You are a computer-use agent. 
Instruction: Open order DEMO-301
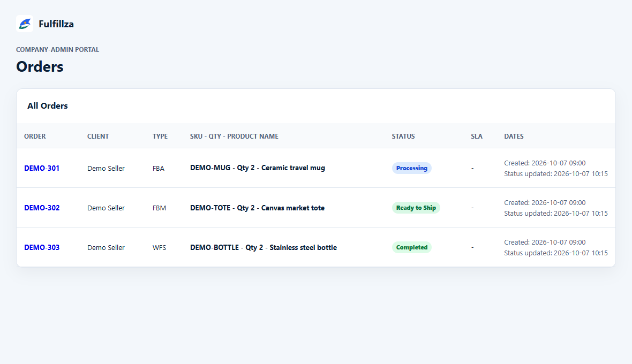[x=42, y=168]
